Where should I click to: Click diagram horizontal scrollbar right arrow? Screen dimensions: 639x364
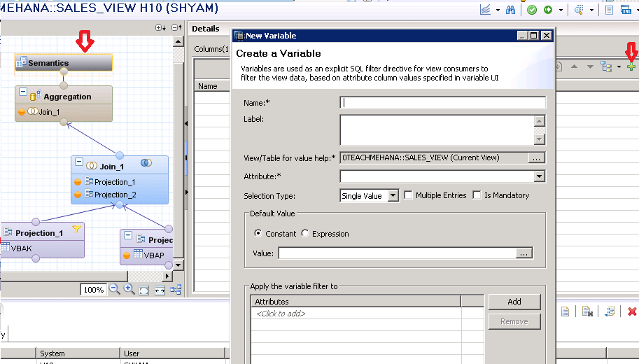(x=167, y=276)
